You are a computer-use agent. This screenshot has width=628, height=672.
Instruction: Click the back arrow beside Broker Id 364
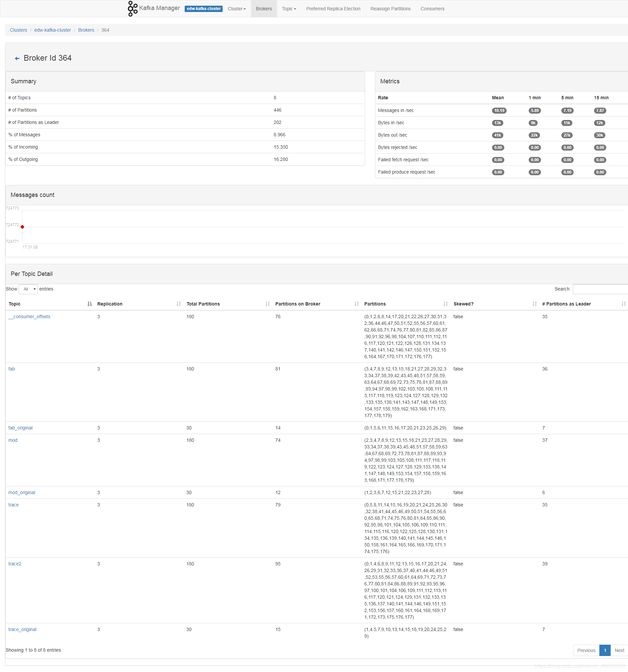click(17, 59)
